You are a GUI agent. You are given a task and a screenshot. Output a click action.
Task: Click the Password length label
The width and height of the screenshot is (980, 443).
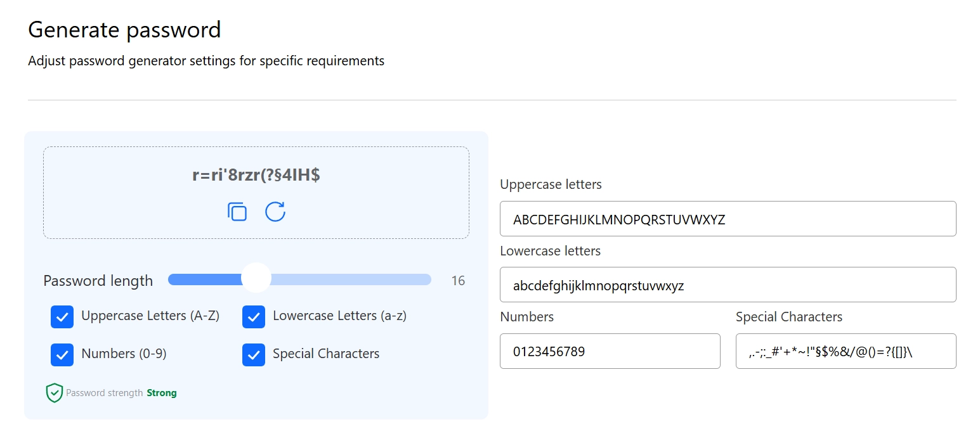click(98, 281)
